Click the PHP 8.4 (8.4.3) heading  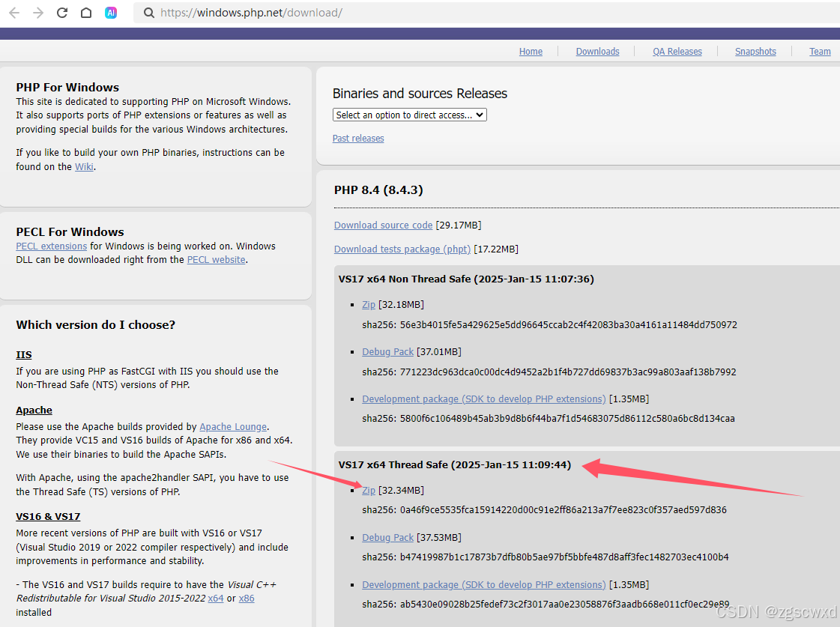coord(378,190)
